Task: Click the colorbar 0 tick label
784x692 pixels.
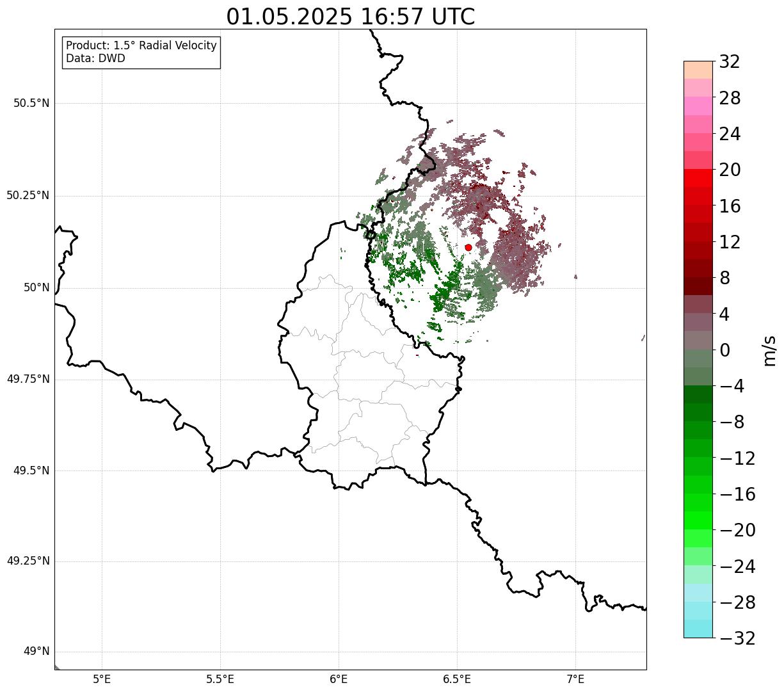Action: pos(724,350)
